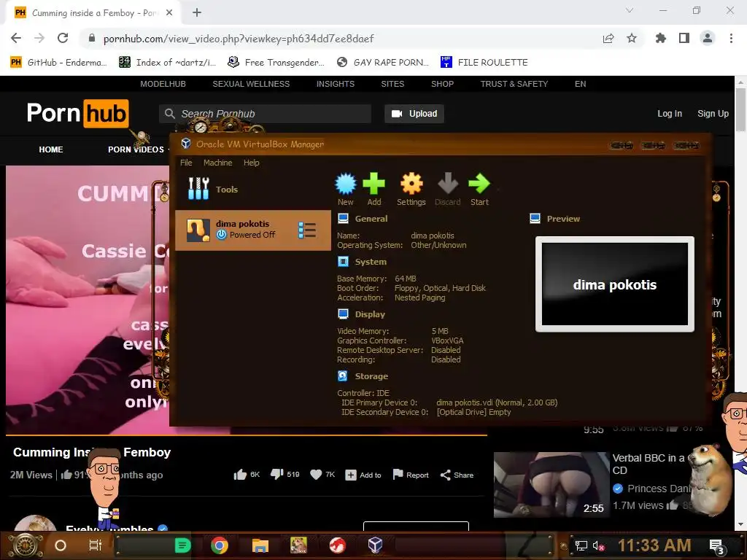The image size is (747, 560).
Task: Click the taskbar clock showing 11:33 AM
Action: pyautogui.click(x=654, y=545)
